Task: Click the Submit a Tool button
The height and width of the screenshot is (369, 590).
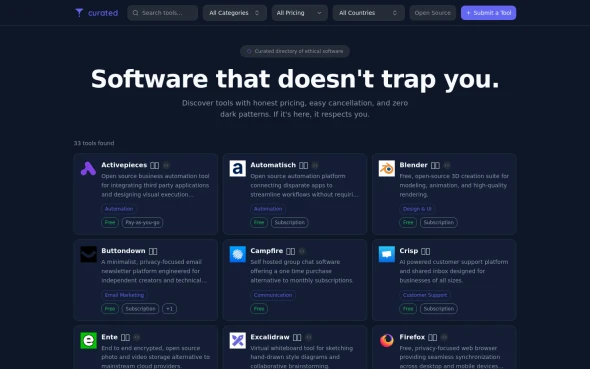Action: coord(488,13)
